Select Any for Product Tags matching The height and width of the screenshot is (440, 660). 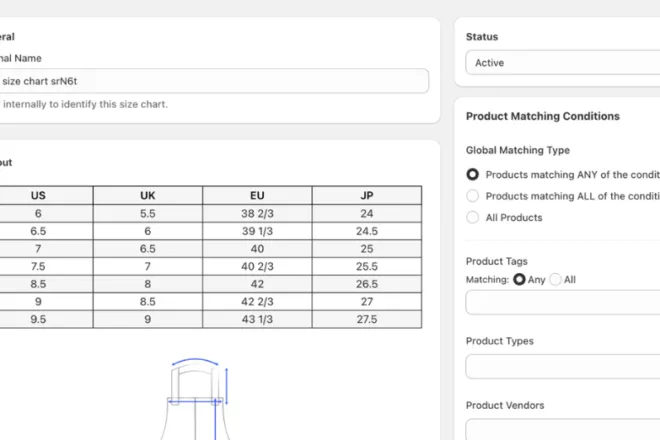pos(519,280)
